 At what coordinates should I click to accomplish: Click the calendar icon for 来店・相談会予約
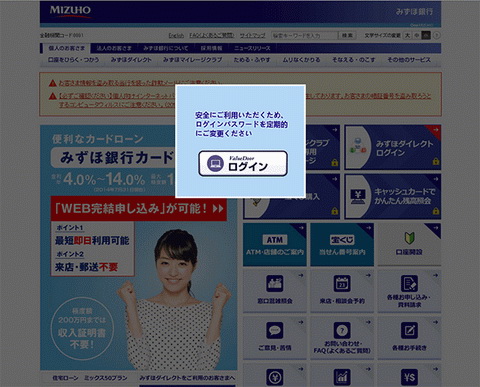(342, 284)
